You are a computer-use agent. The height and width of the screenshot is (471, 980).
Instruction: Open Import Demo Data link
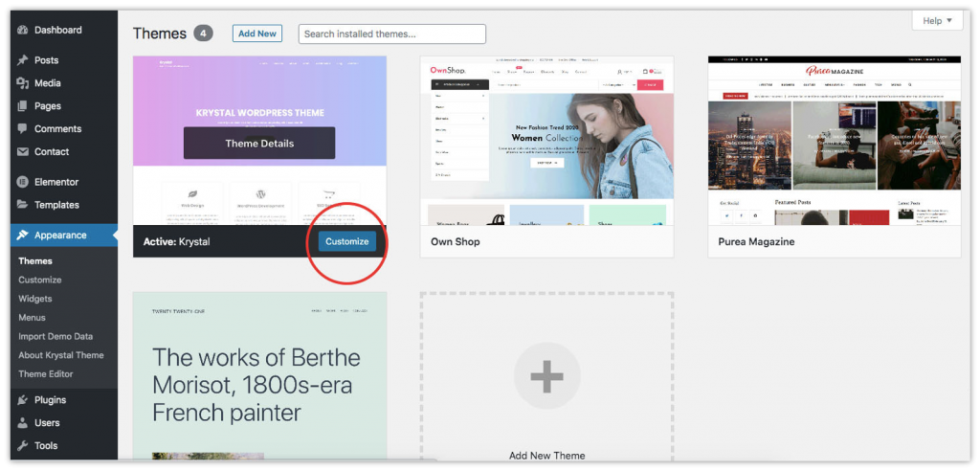[56, 336]
